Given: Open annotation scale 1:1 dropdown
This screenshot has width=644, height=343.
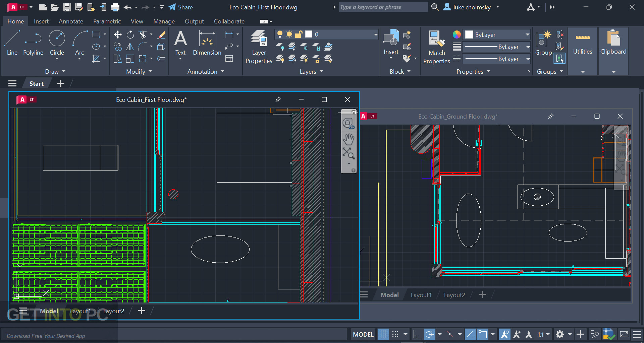Looking at the screenshot, I should pos(544,334).
